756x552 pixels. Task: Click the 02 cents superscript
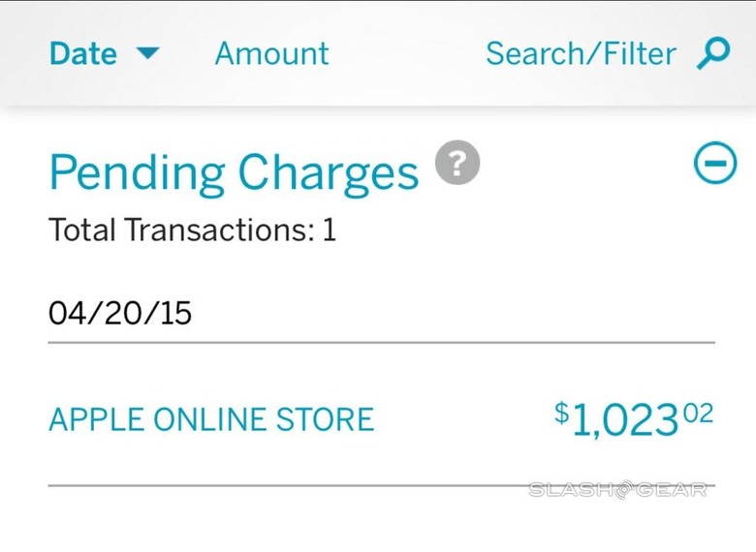coord(699,414)
